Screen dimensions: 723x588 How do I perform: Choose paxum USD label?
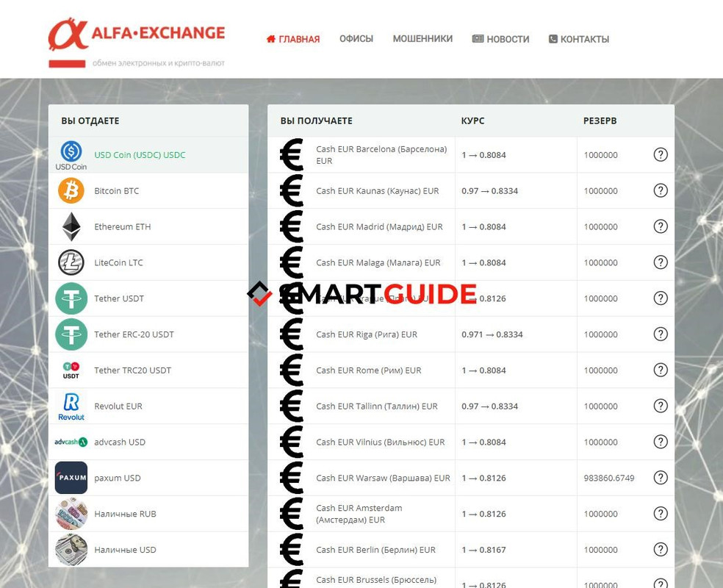point(117,478)
